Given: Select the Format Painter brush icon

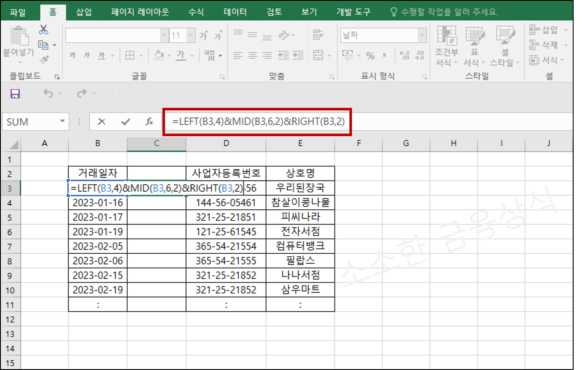Looking at the screenshot, I should (x=42, y=59).
